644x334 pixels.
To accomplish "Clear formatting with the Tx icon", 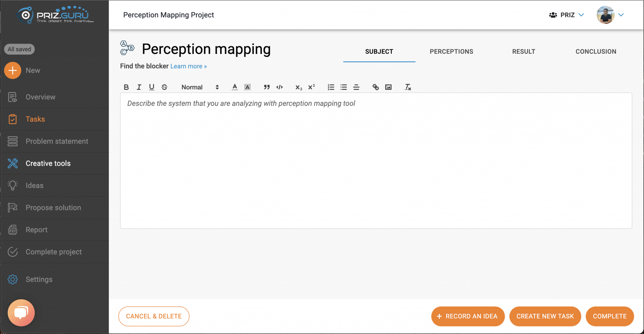I will 408,87.
